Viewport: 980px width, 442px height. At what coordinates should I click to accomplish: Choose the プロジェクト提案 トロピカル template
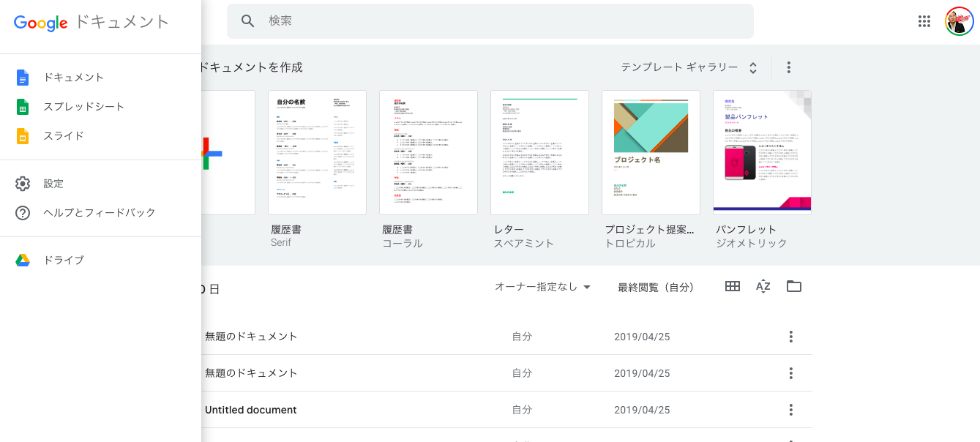[651, 153]
